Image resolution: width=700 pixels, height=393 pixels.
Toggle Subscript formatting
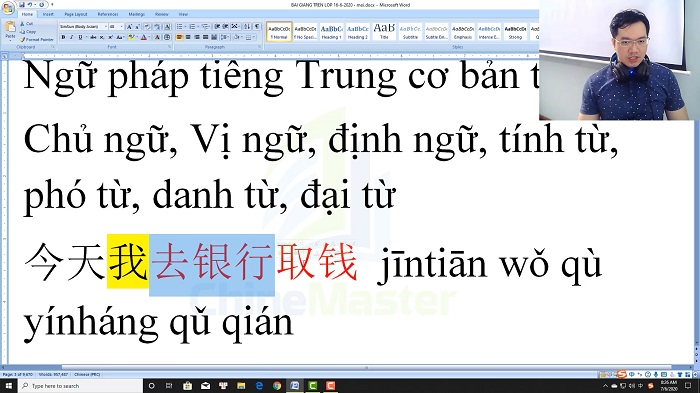pos(102,37)
